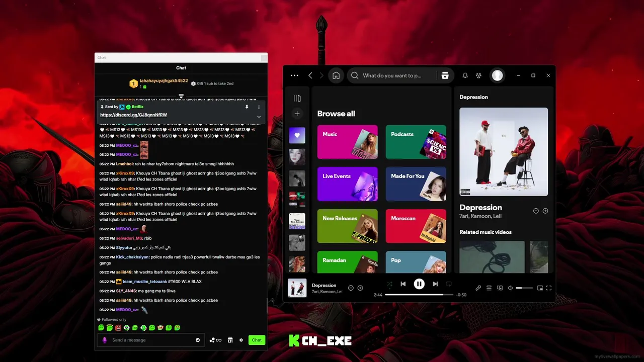Open the Ramadan category card

pyautogui.click(x=347, y=262)
